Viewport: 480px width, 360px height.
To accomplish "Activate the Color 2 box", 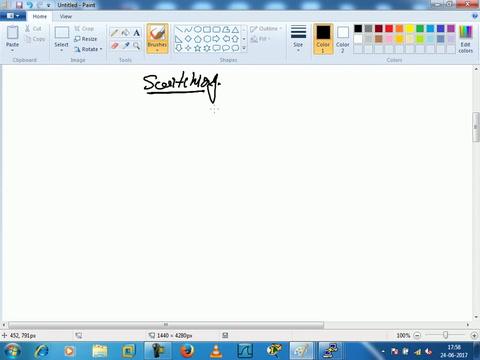I will [342, 39].
